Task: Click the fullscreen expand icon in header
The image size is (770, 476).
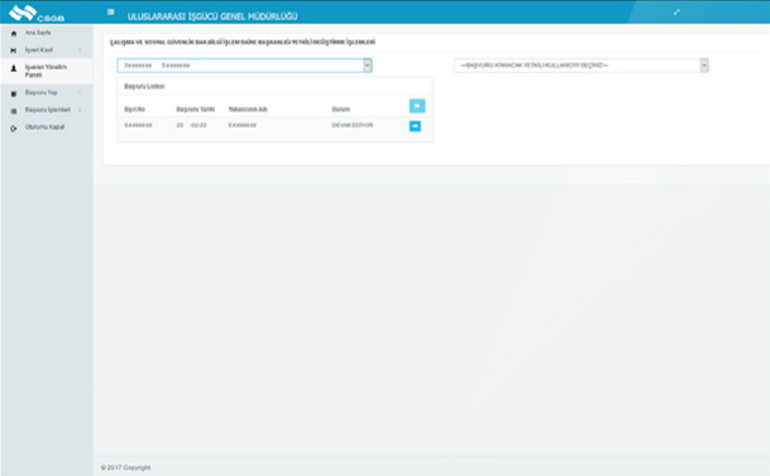Action: 676,12
